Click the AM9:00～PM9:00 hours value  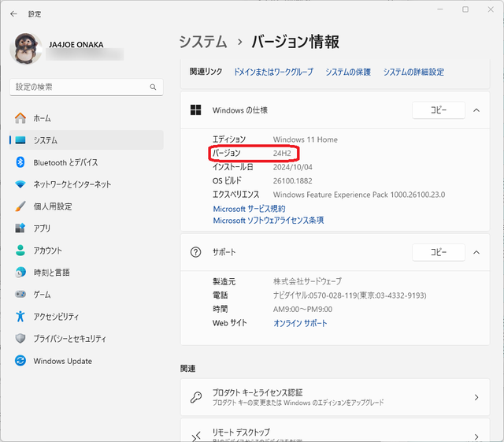tap(302, 309)
